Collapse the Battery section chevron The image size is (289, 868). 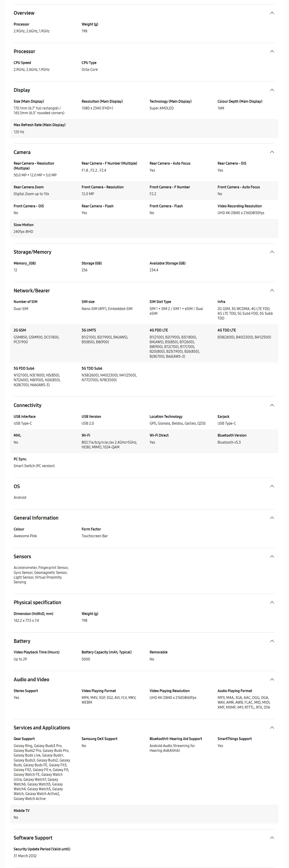click(x=272, y=641)
